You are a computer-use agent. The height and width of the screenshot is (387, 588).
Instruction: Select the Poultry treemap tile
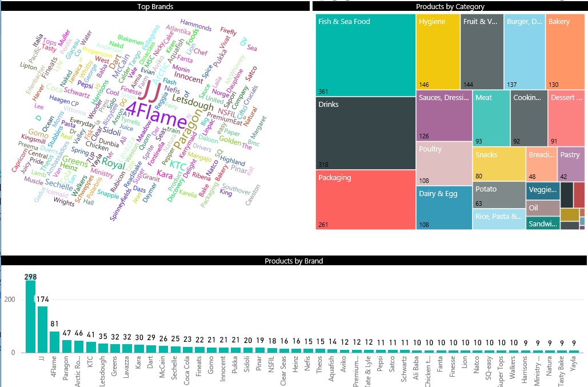444,163
